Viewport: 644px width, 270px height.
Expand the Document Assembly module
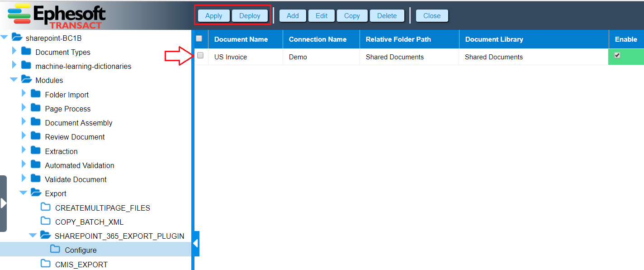(24, 122)
